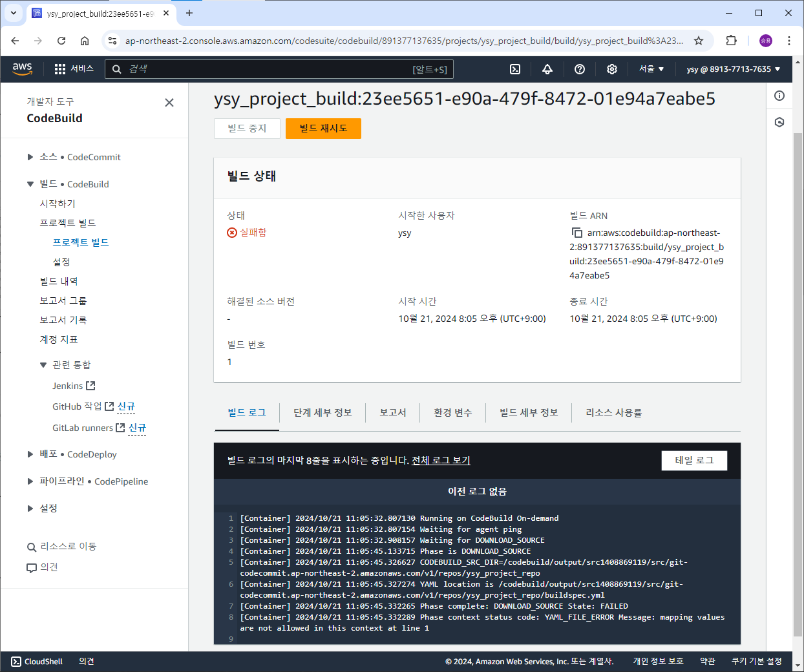
Task: Open Chrome three-dot menu
Action: point(789,41)
